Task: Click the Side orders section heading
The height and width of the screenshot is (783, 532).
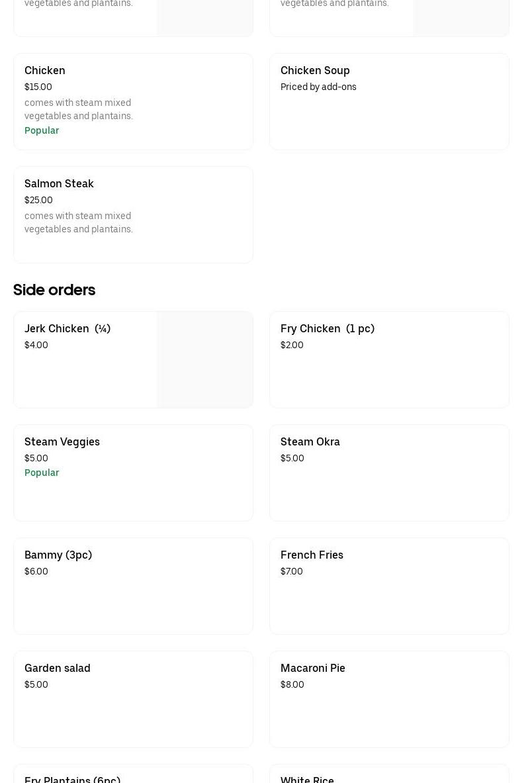Action: point(54,290)
